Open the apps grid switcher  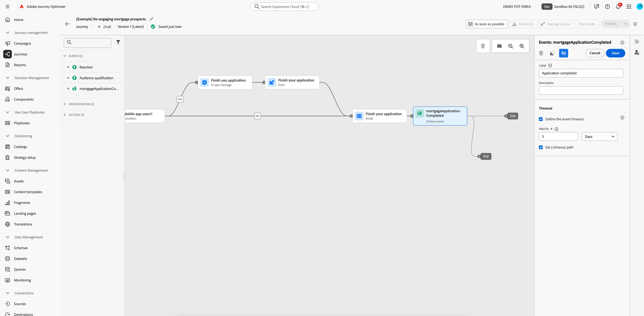629,6
